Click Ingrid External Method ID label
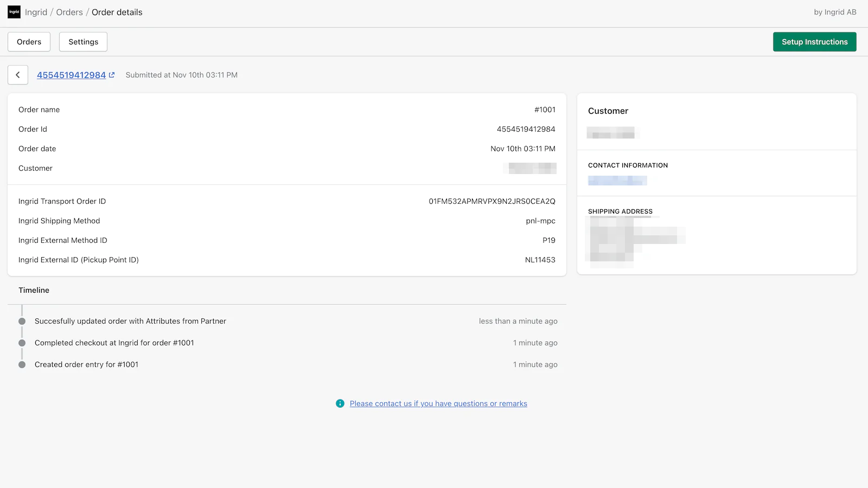The height and width of the screenshot is (488, 868). pos(62,240)
